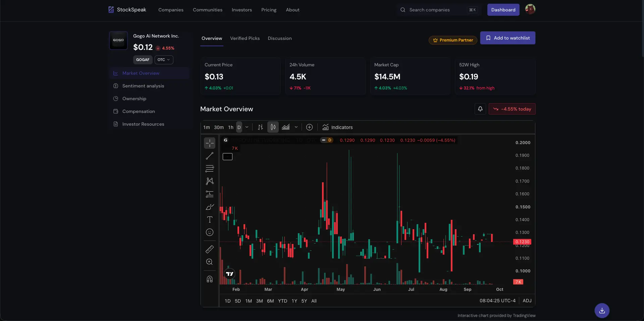
Task: Click the Dashboard button
Action: [503, 10]
